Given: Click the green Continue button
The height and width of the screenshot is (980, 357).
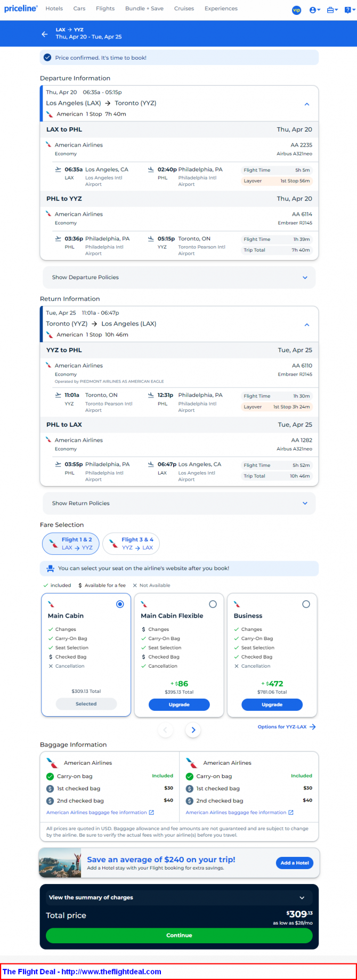Looking at the screenshot, I should pos(179,935).
